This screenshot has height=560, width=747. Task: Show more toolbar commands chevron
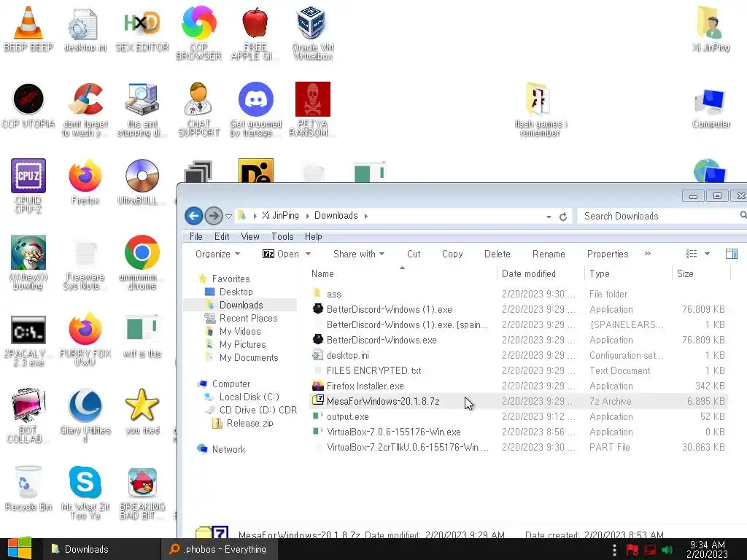point(648,253)
